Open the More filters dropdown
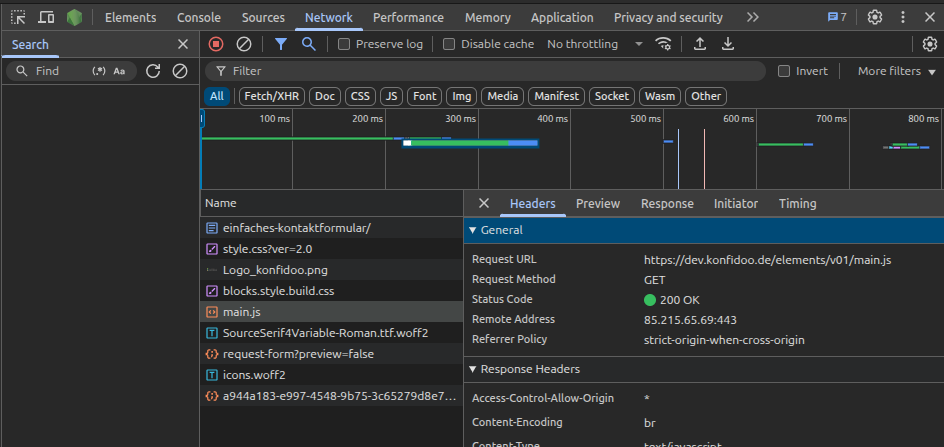 pyautogui.click(x=896, y=71)
